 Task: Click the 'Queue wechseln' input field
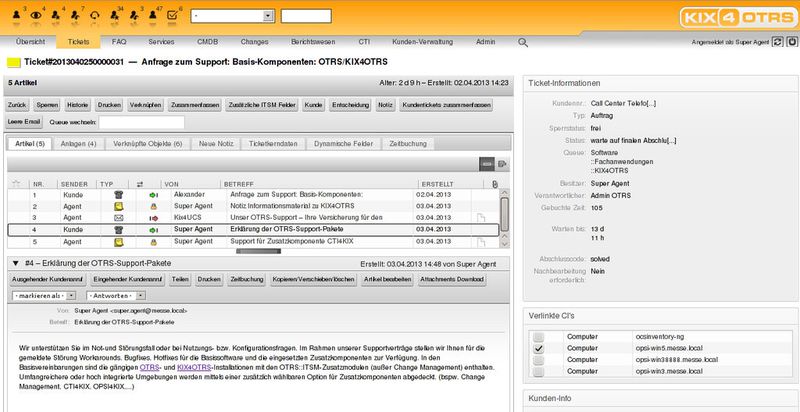coord(141,122)
